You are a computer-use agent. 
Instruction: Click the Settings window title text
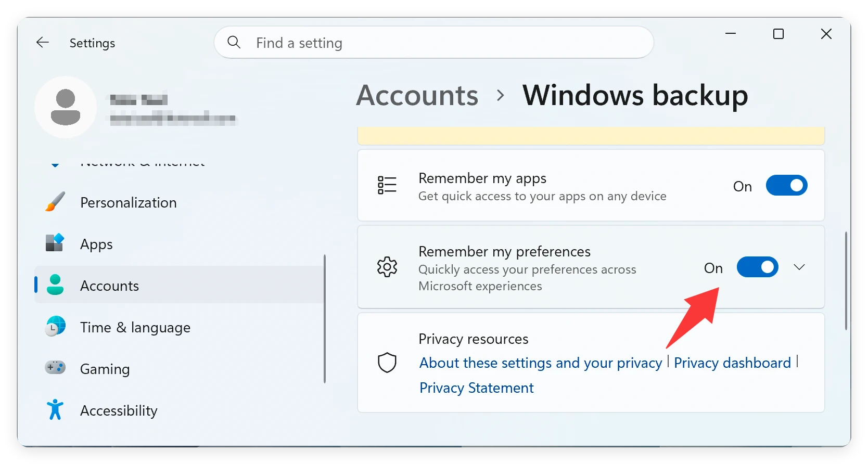(x=92, y=43)
